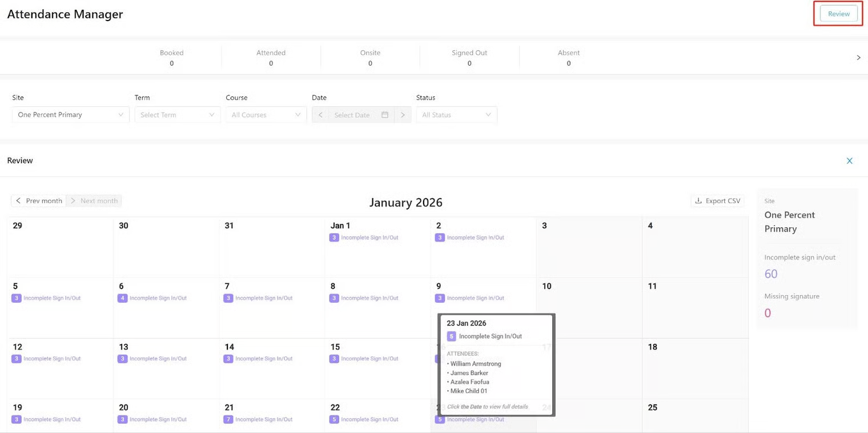Open January 14 Incomplete Sign In/Out entry
The width and height of the screenshot is (868, 433).
[263, 359]
